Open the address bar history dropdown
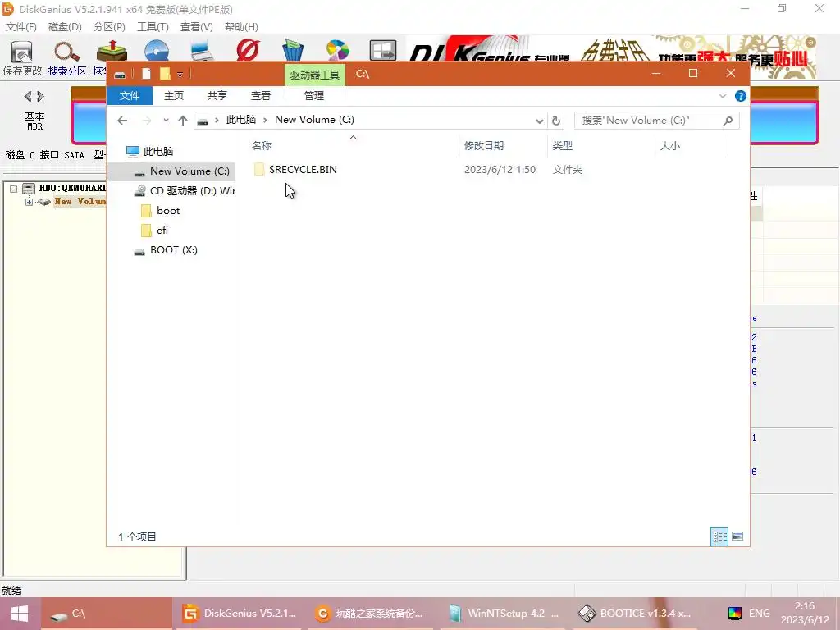 pyautogui.click(x=540, y=121)
